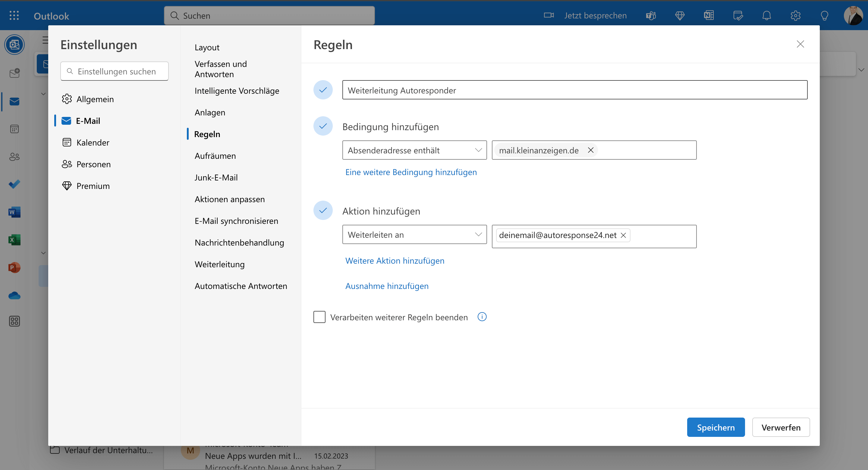868x470 pixels.
Task: Click the rule name field 'Weiterleitung Autoresponder'
Action: coord(575,90)
